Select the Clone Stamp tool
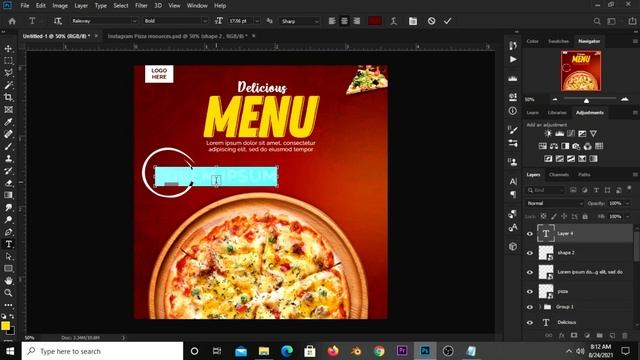 (x=8, y=159)
